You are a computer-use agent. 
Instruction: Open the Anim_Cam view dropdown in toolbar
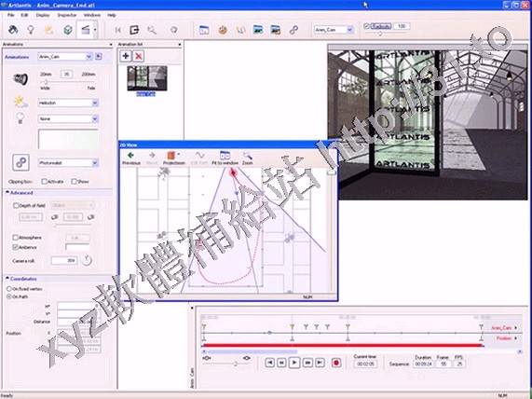click(x=334, y=30)
